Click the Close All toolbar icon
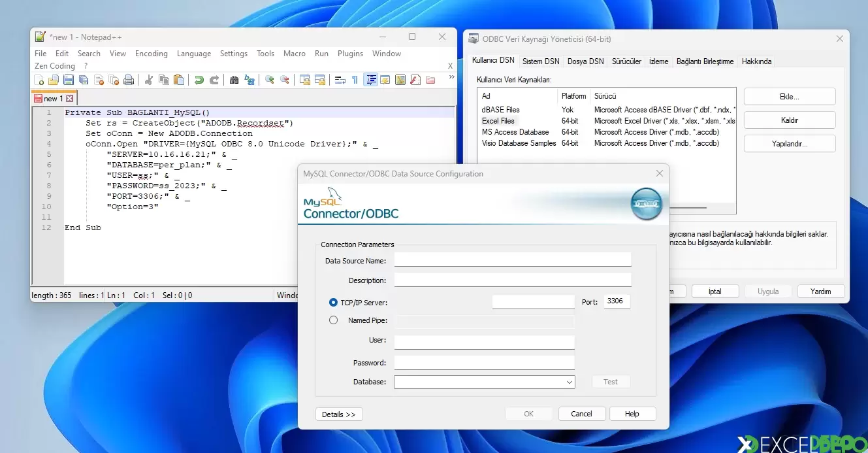This screenshot has height=453, width=868. coord(114,80)
